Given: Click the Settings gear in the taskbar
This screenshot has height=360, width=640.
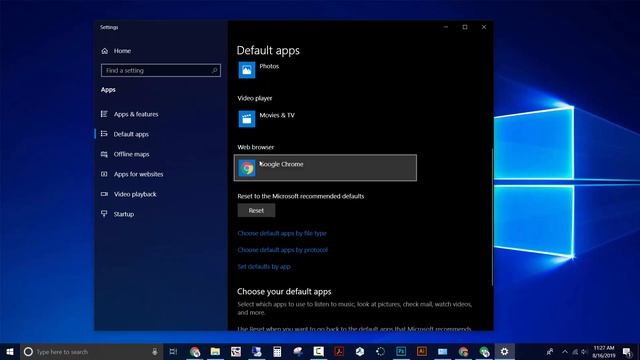Looking at the screenshot, I should (504, 351).
